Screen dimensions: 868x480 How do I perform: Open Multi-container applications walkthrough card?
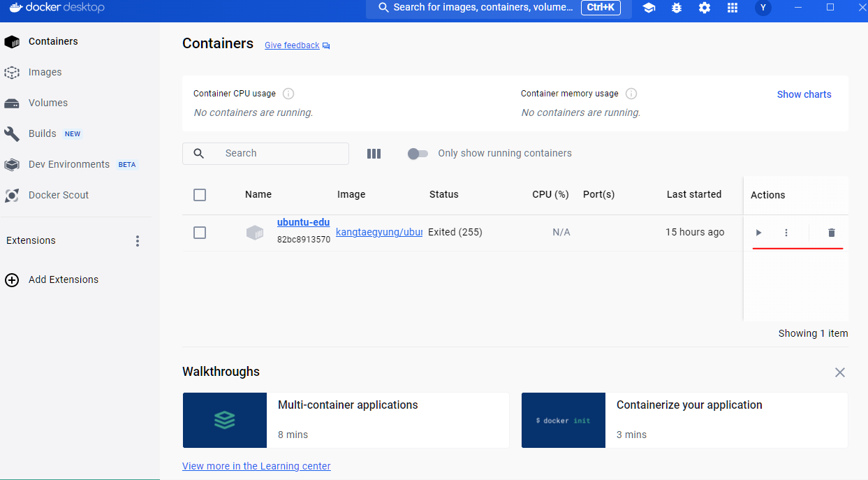pos(346,421)
